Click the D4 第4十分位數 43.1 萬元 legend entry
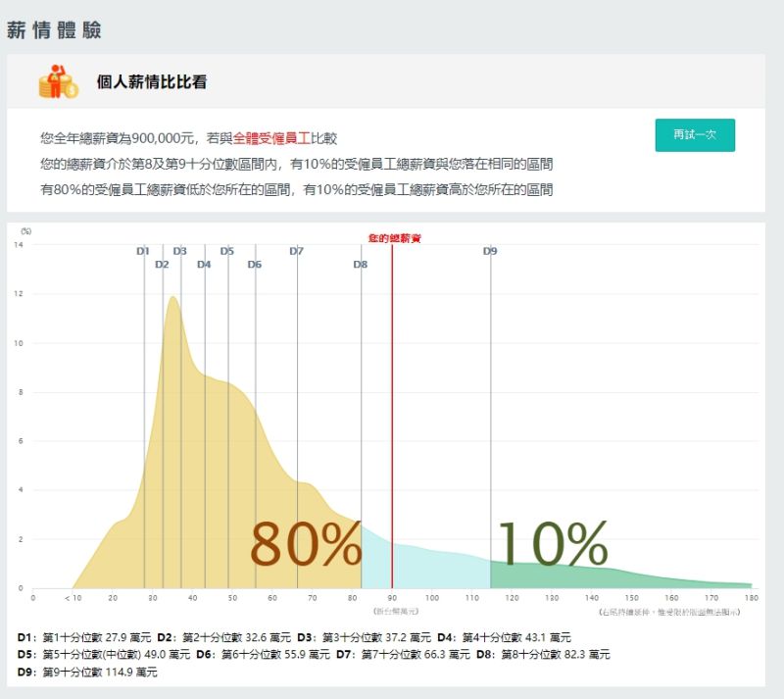Viewport: 784px width, 699px height. (504, 637)
